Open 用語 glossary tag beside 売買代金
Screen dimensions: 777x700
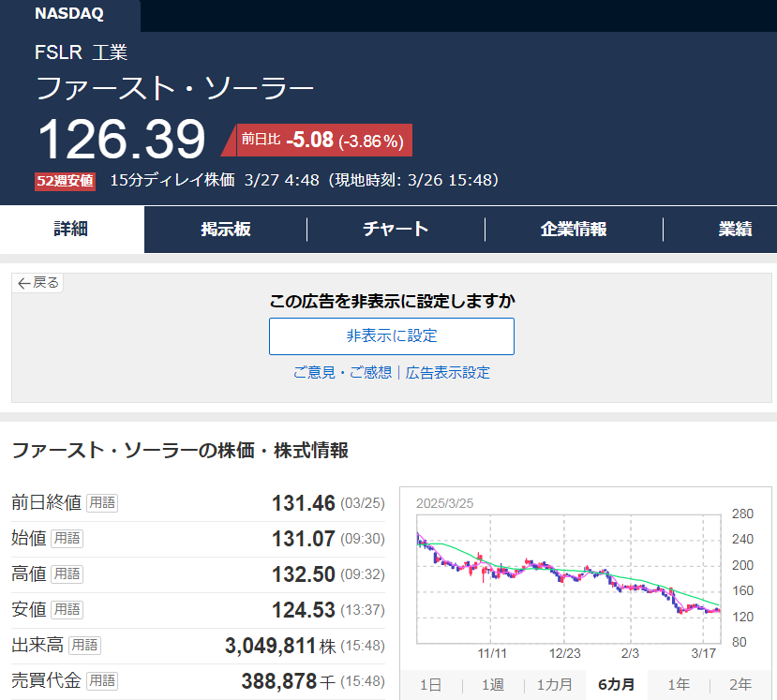[x=102, y=680]
